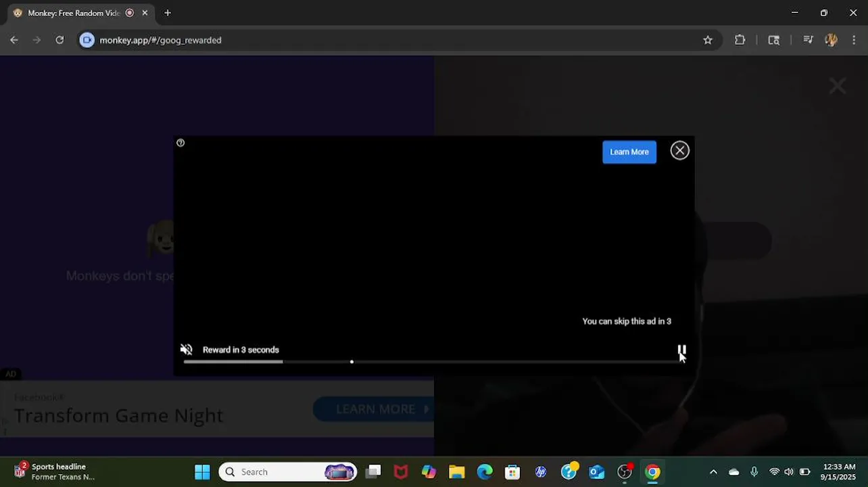Dismiss the dimmed page with the faint X
This screenshot has width=868, height=487.
838,86
